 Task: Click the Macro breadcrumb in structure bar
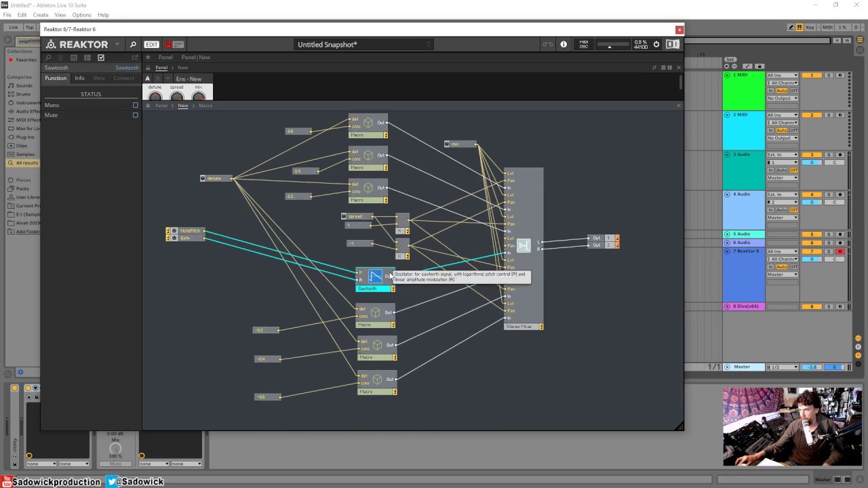[205, 106]
